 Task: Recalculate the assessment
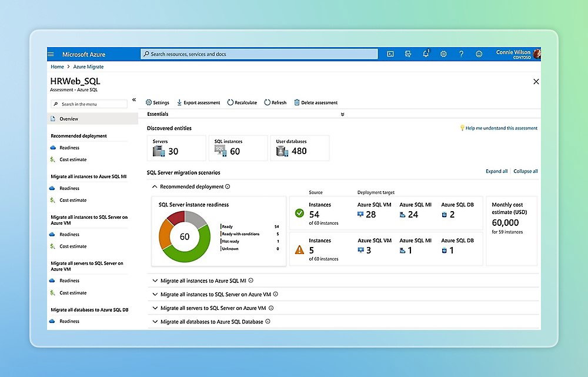point(242,102)
